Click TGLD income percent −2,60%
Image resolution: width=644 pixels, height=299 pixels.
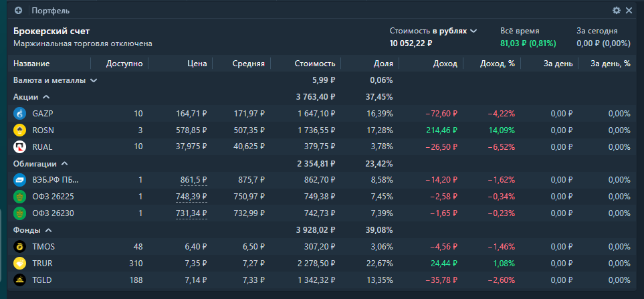coord(501,280)
